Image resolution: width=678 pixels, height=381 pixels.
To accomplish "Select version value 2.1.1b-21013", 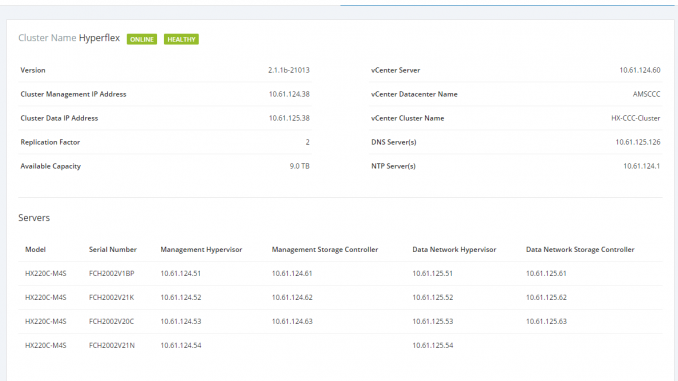I will (x=289, y=70).
